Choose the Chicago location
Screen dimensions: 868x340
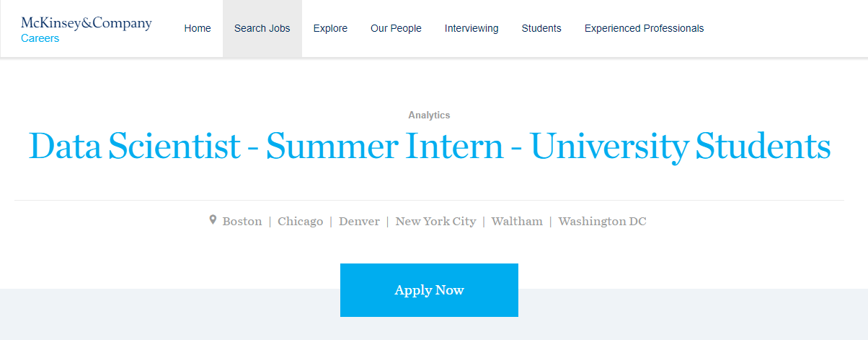tap(300, 222)
